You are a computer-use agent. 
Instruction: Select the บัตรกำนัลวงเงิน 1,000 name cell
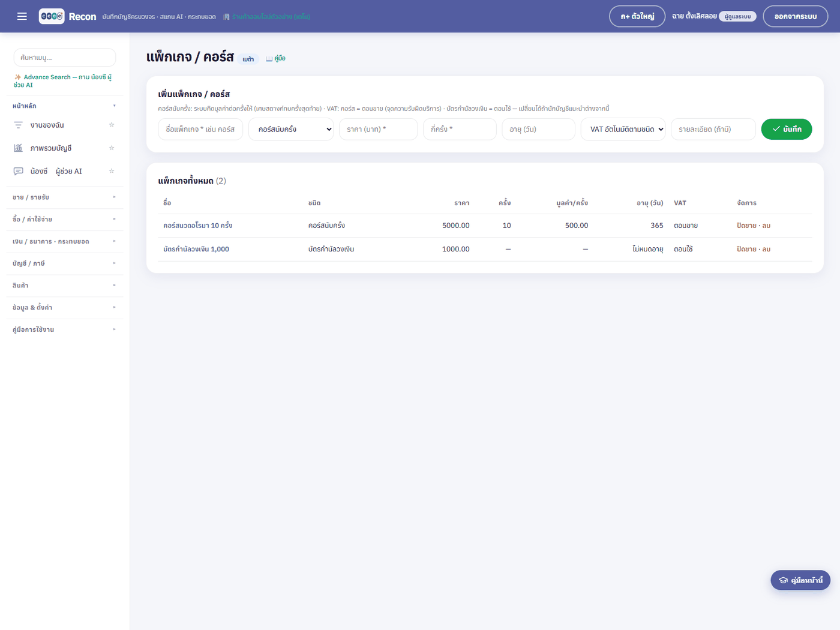coord(196,249)
